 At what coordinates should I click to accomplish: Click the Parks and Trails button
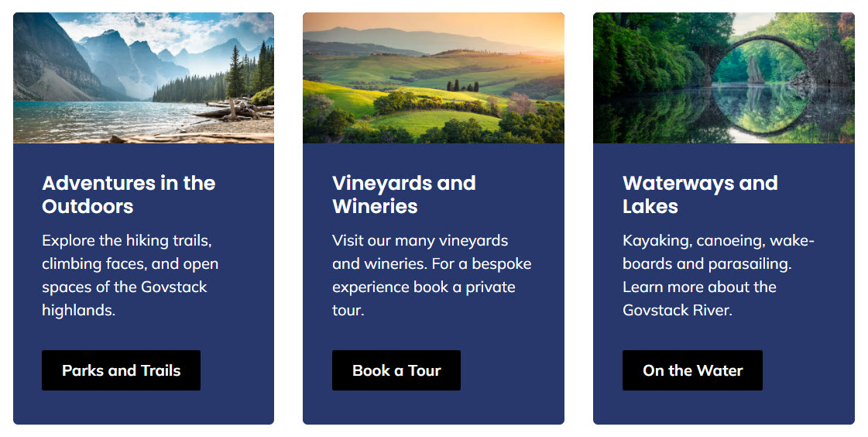tap(122, 370)
